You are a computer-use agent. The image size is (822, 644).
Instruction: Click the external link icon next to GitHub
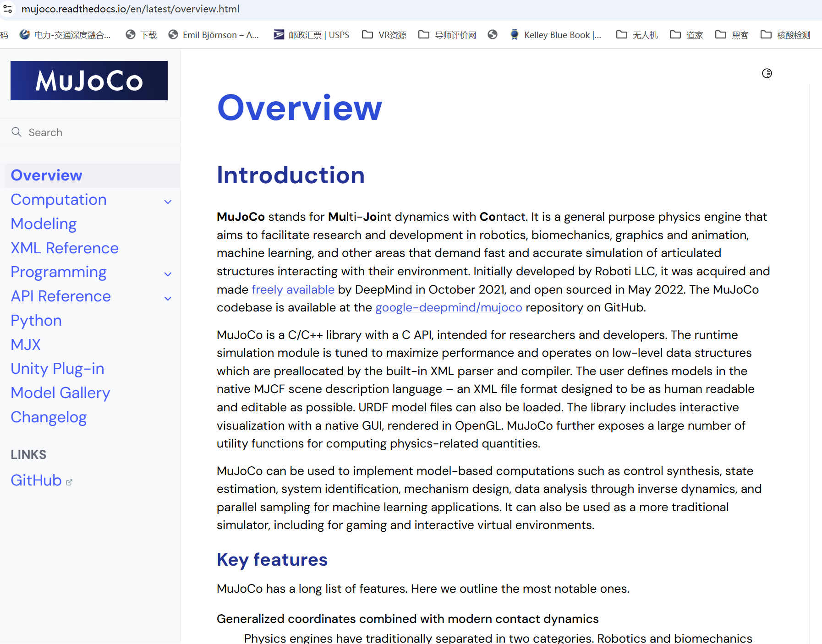click(x=69, y=482)
